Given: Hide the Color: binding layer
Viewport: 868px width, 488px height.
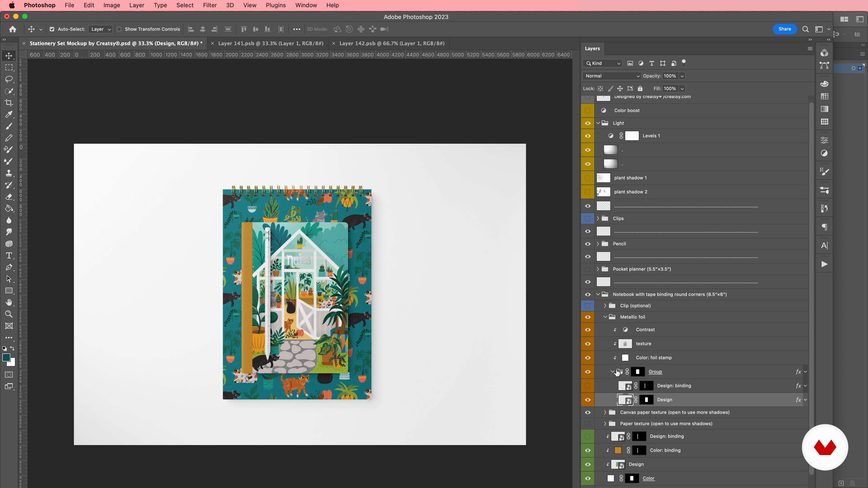Looking at the screenshot, I should [588, 450].
